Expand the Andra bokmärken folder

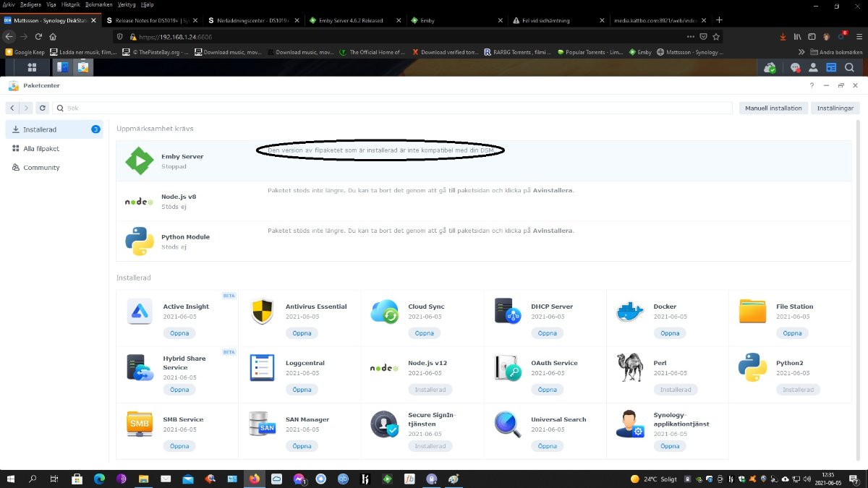[x=835, y=52]
